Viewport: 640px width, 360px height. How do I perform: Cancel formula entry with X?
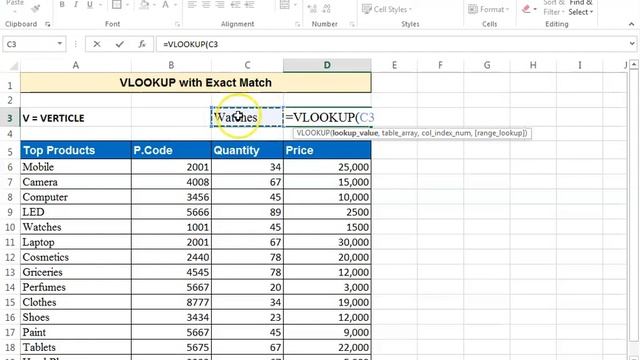tap(97, 44)
